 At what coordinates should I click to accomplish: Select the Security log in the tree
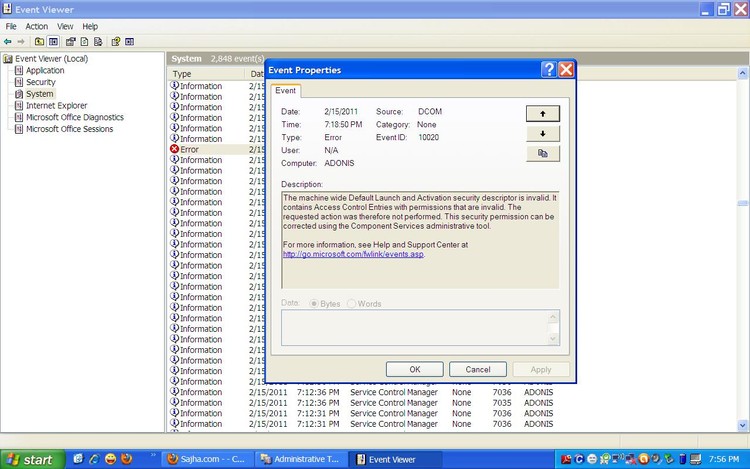[x=40, y=82]
